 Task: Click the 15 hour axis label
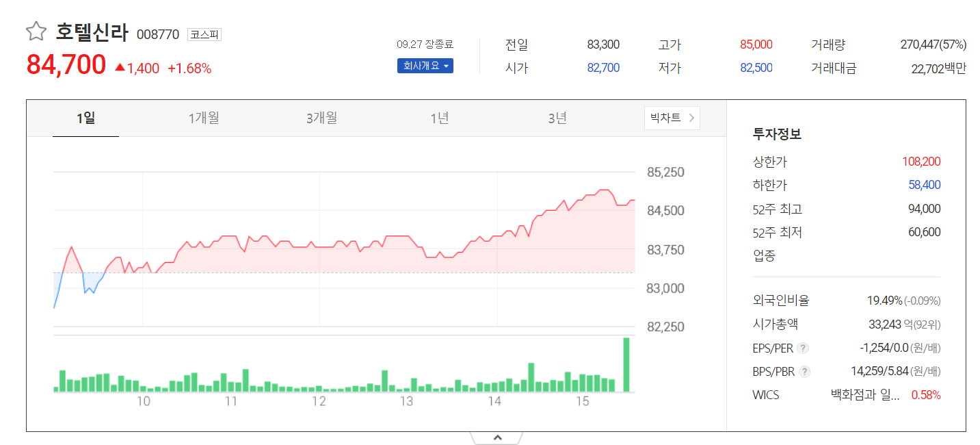(582, 402)
